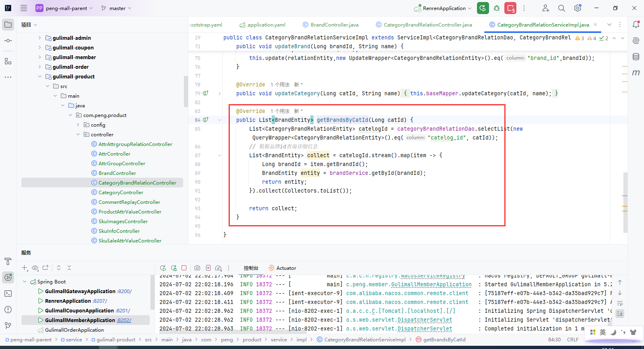Click the editor vertical scrollbar

[x=625, y=202]
